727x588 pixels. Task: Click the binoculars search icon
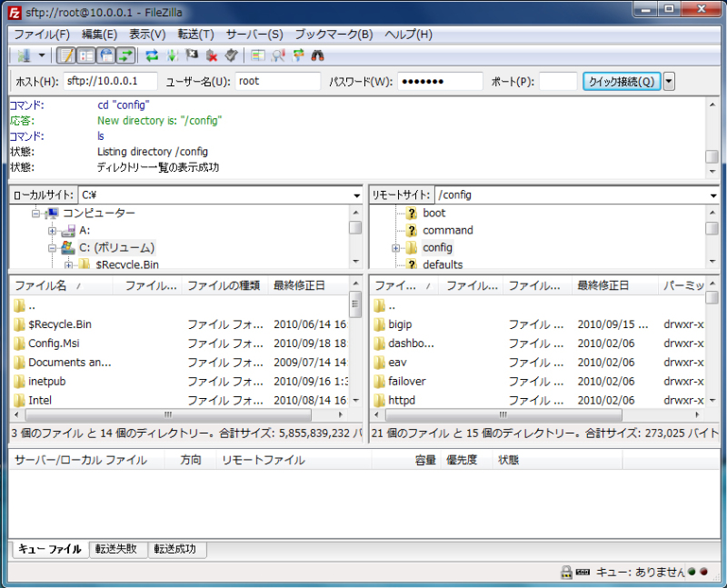(x=317, y=55)
